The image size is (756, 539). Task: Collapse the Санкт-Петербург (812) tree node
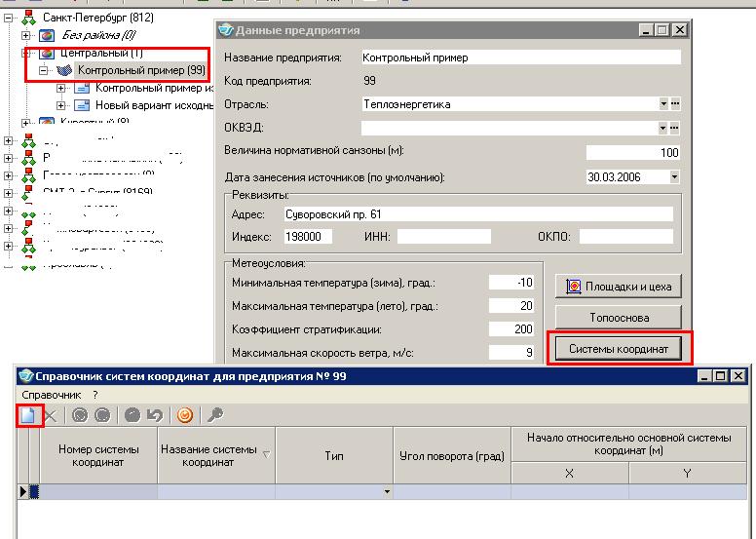(10, 18)
